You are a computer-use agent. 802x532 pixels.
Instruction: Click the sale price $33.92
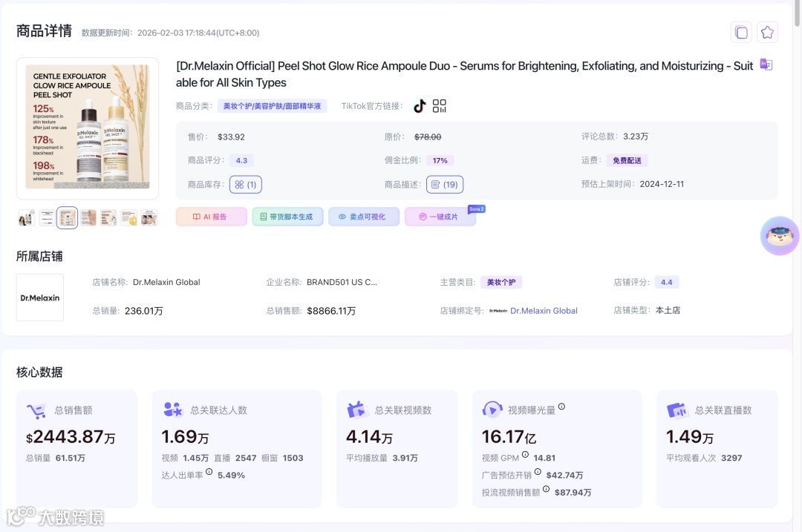231,137
